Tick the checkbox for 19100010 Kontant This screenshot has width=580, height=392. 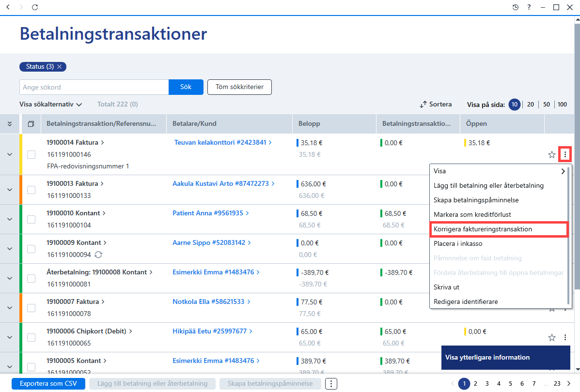(x=31, y=219)
